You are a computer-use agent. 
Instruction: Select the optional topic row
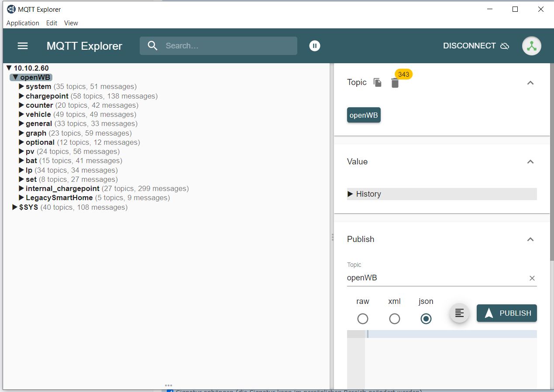79,142
